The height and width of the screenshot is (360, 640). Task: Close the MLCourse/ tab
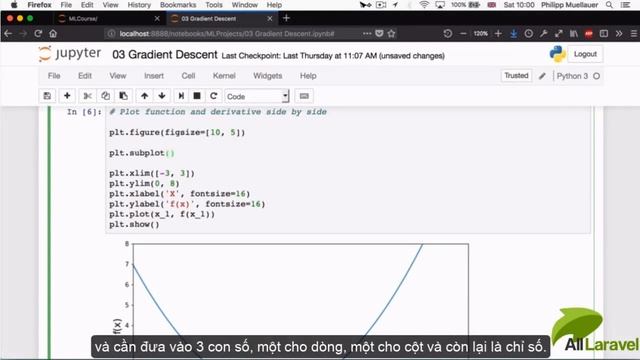[157, 19]
